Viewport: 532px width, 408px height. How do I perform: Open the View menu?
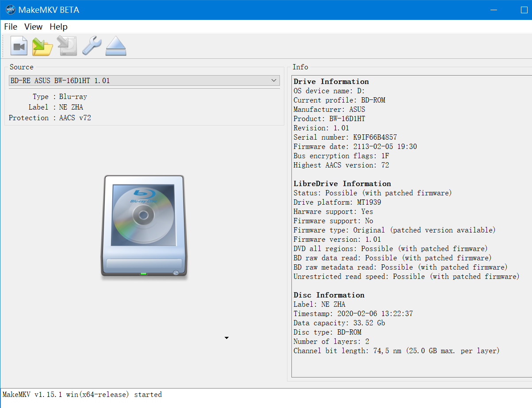pyautogui.click(x=34, y=27)
